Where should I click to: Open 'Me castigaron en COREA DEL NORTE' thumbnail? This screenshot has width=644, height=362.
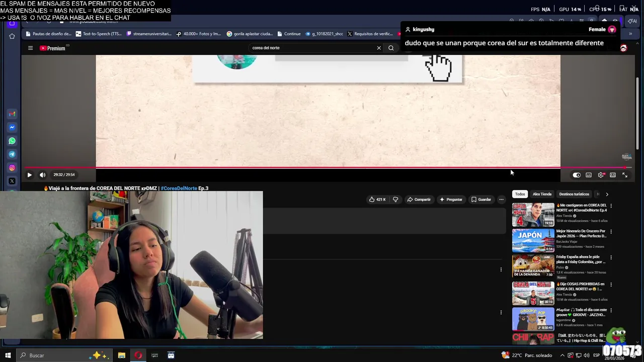(x=533, y=215)
